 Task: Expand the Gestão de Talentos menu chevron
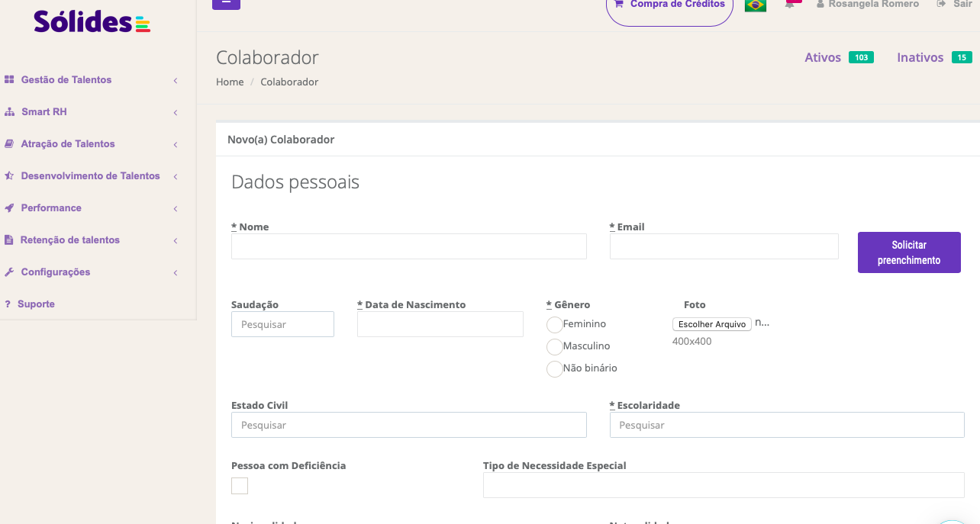[x=176, y=80]
